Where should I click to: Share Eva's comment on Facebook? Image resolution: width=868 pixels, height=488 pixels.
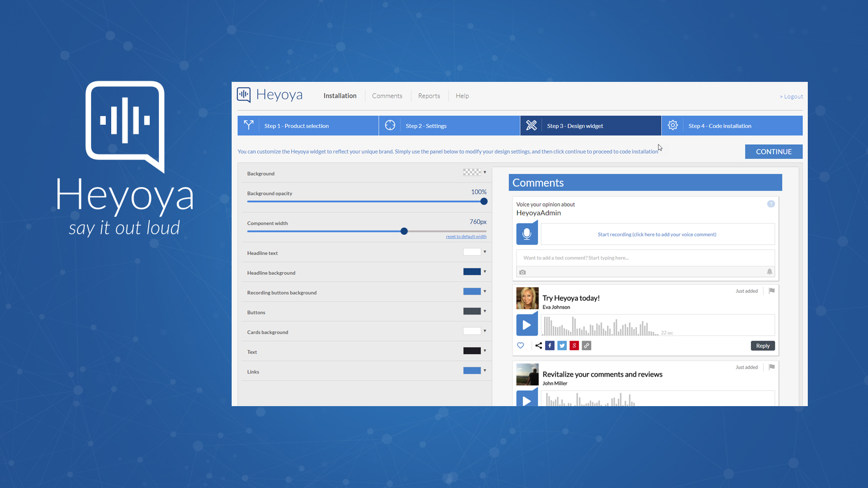coord(550,345)
